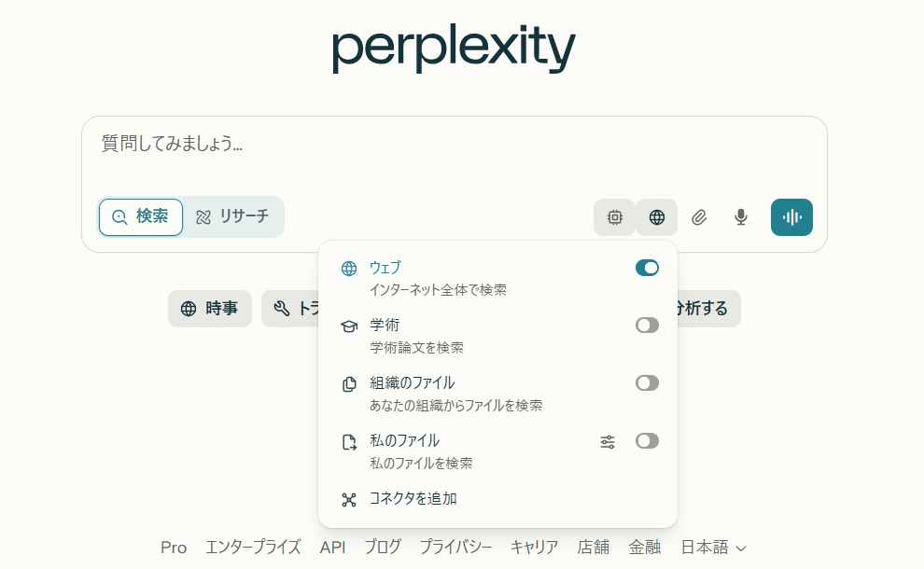Open 私のファイル filter settings sliders icon
924x569 pixels.
point(608,442)
